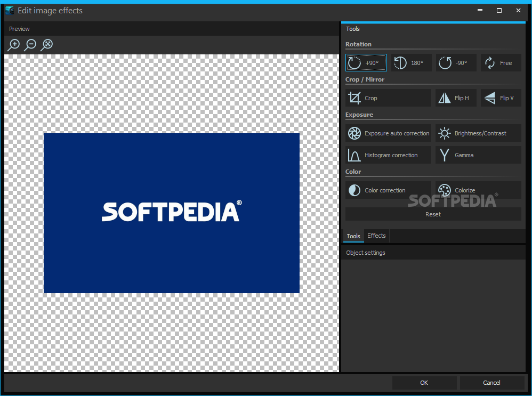Maximize the Edit image effects window

(499, 11)
